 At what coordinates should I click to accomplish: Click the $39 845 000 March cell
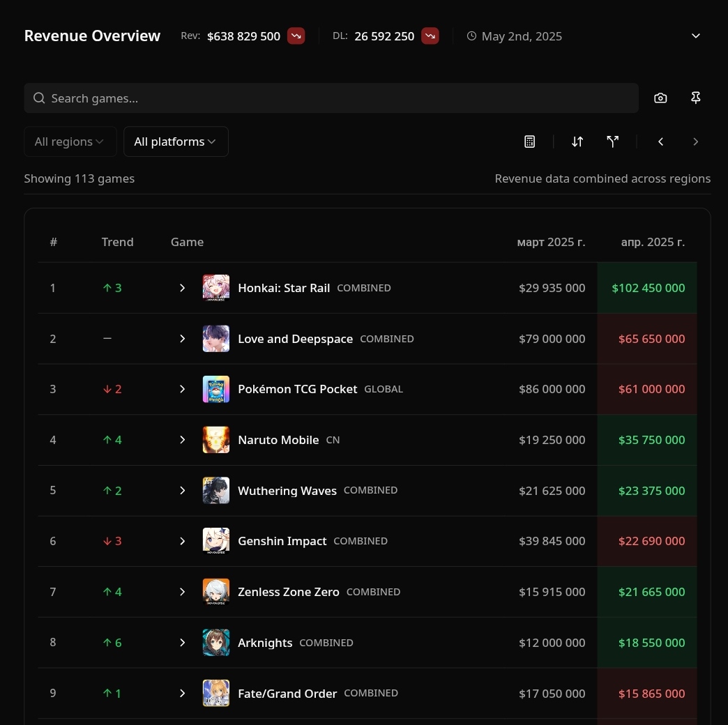[x=552, y=541]
